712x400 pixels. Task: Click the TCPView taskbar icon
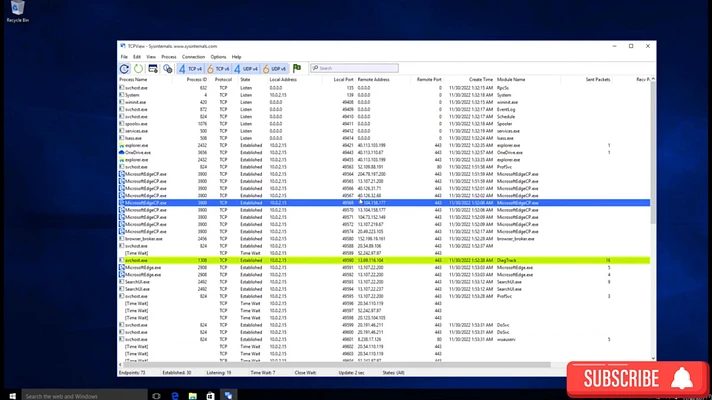(228, 396)
